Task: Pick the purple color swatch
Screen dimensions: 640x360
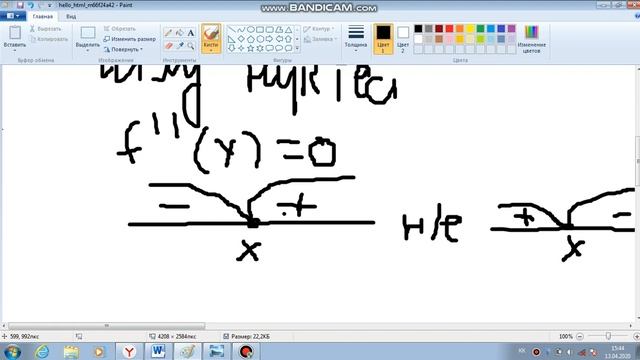Action: 511,29
